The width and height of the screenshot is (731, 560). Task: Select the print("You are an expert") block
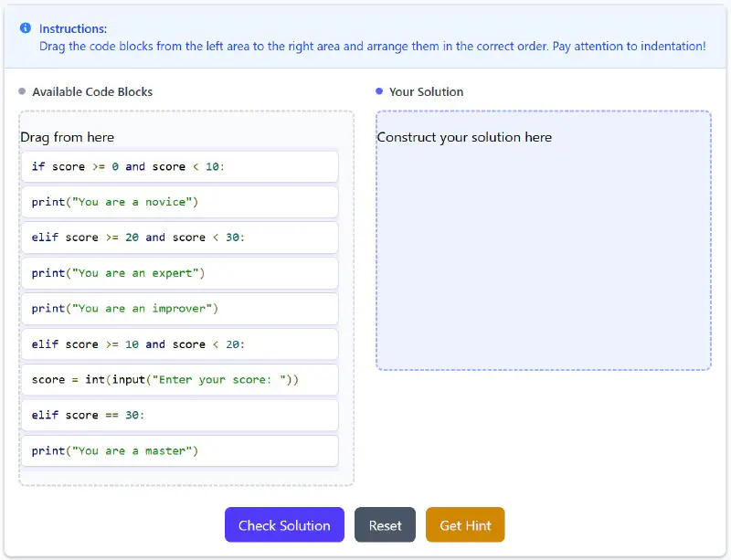tap(179, 273)
